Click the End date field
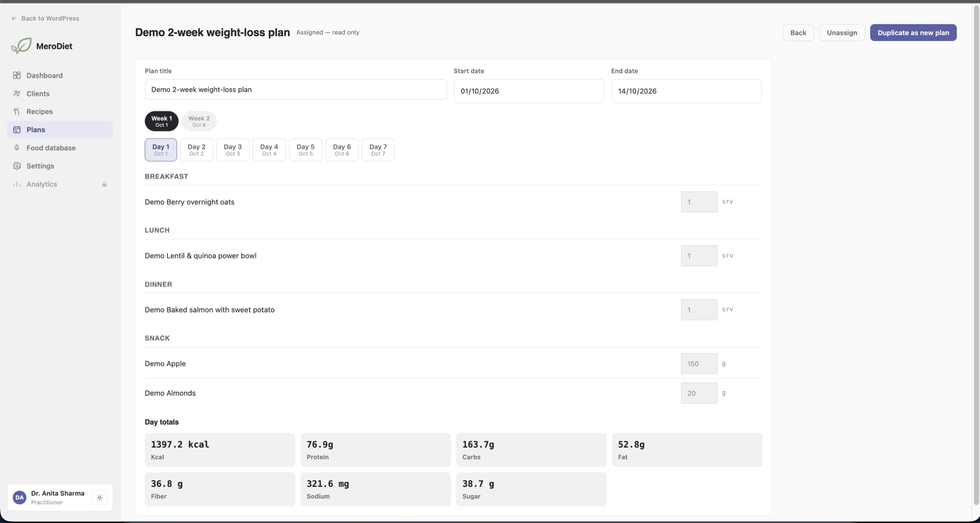 point(687,91)
